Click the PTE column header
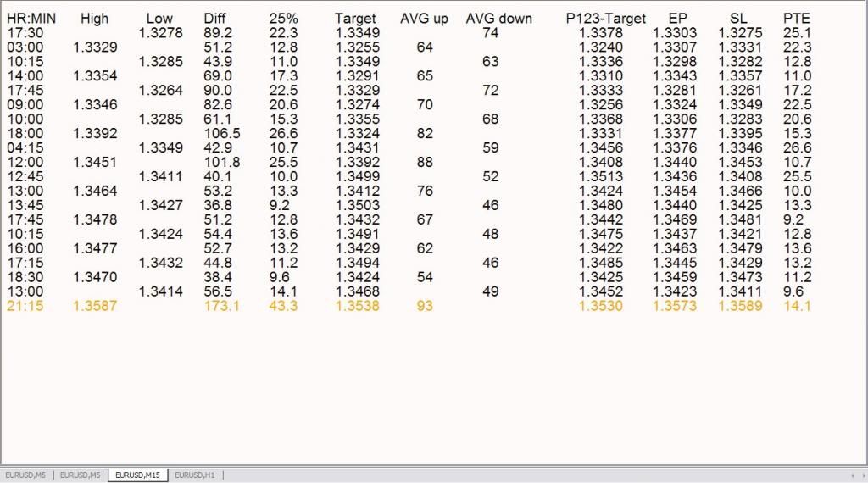This screenshot has height=483, width=868. (x=797, y=19)
